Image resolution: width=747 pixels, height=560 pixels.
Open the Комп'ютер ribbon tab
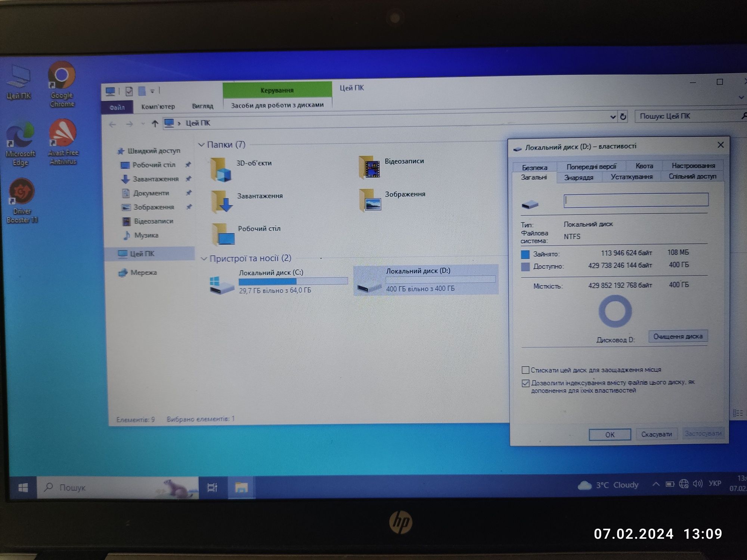click(158, 107)
